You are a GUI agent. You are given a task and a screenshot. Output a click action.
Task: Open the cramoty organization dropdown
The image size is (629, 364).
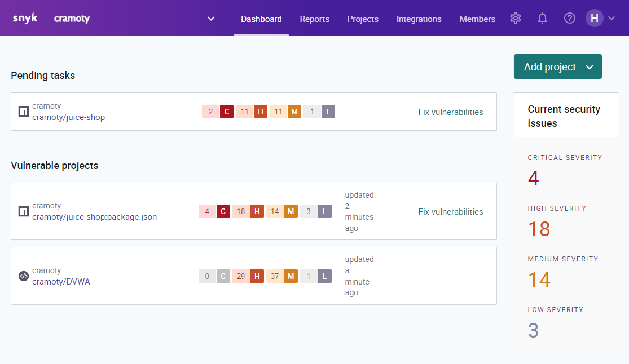(135, 19)
